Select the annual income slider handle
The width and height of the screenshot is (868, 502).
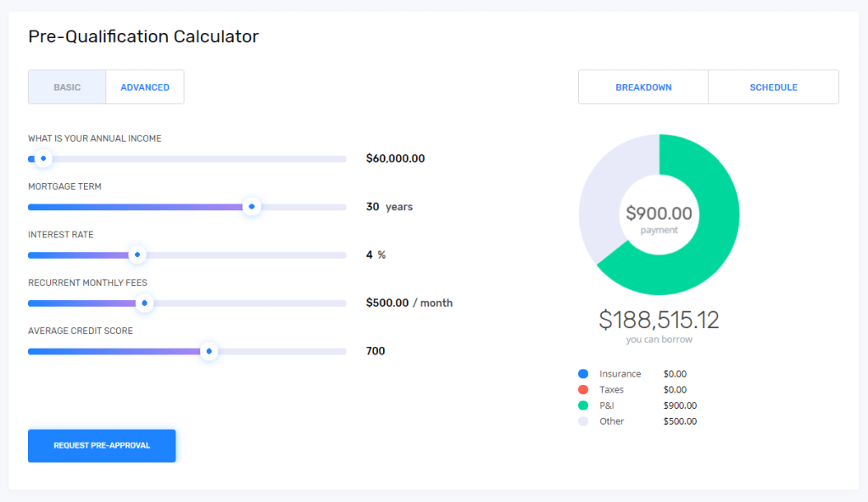click(x=42, y=159)
